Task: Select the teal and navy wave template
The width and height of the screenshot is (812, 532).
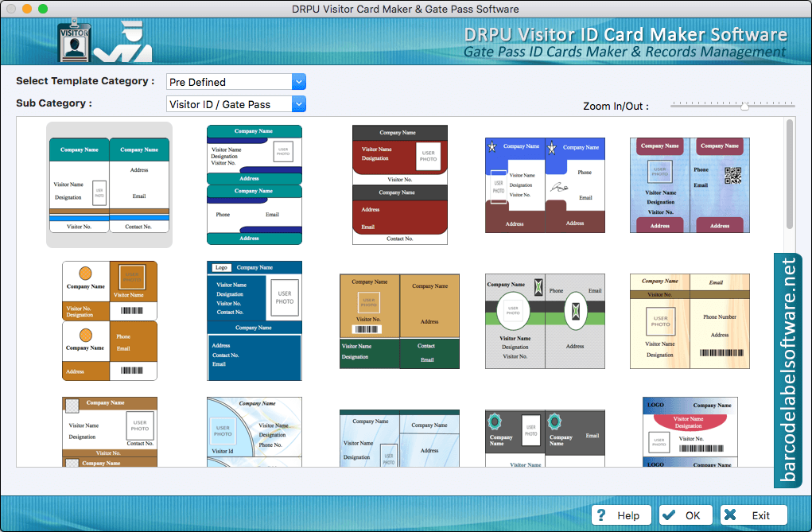Action: 254,185
